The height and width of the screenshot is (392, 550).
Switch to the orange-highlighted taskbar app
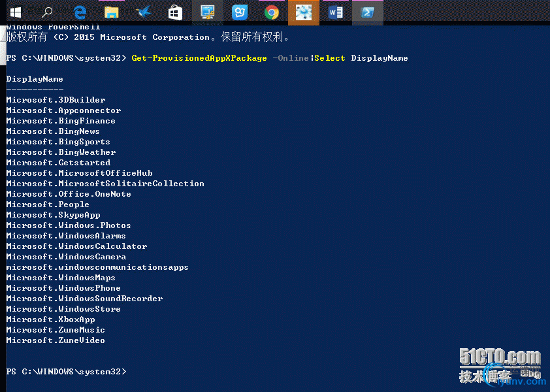coord(304,12)
